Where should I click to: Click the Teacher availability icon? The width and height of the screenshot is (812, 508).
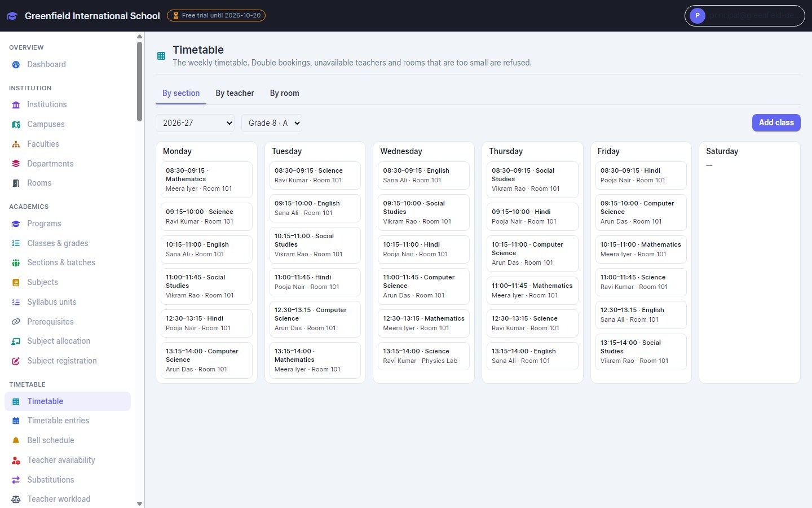point(16,461)
